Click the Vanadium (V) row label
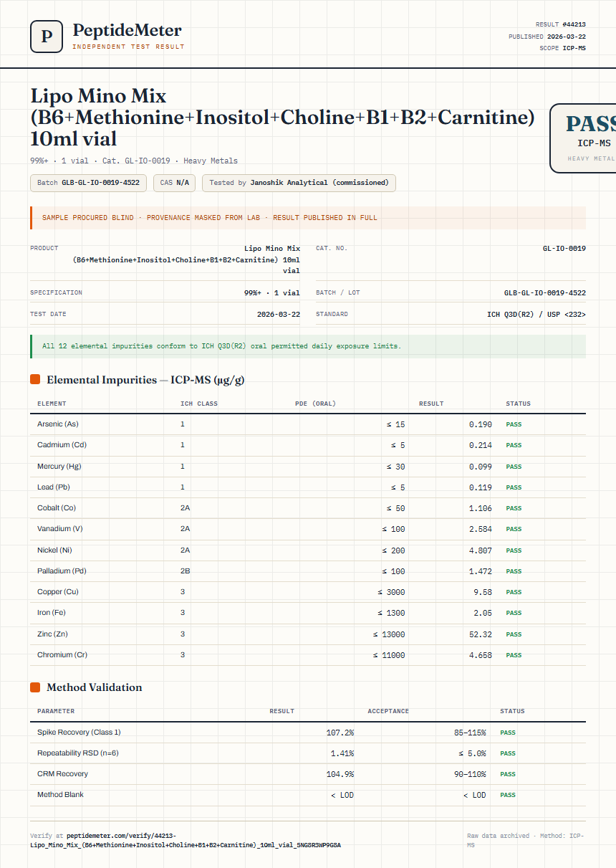This screenshot has width=616, height=868. point(60,529)
